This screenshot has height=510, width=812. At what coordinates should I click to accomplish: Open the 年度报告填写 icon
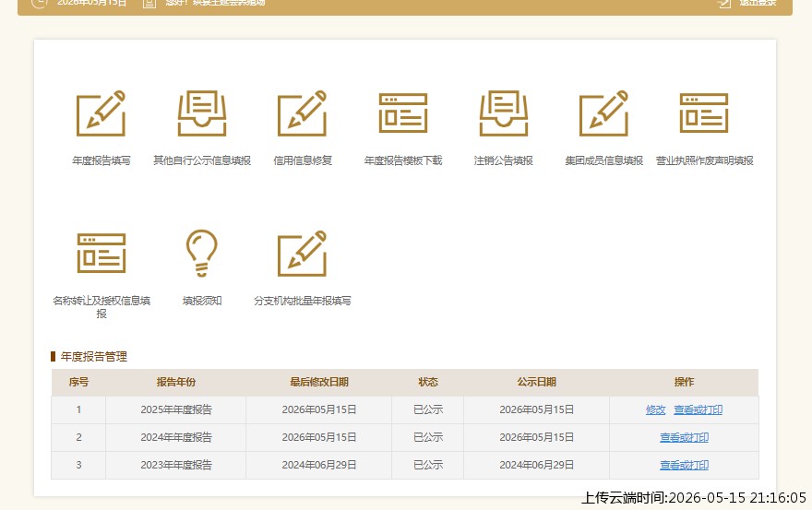[x=101, y=113]
